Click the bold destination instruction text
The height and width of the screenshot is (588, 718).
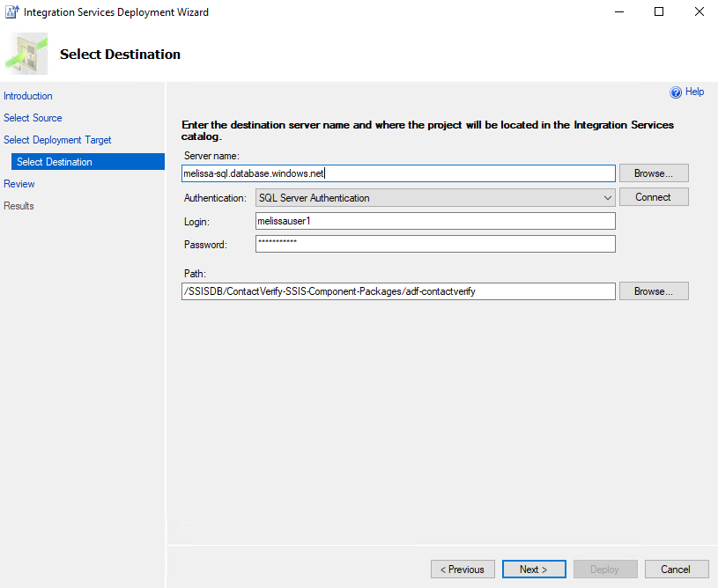tap(427, 130)
